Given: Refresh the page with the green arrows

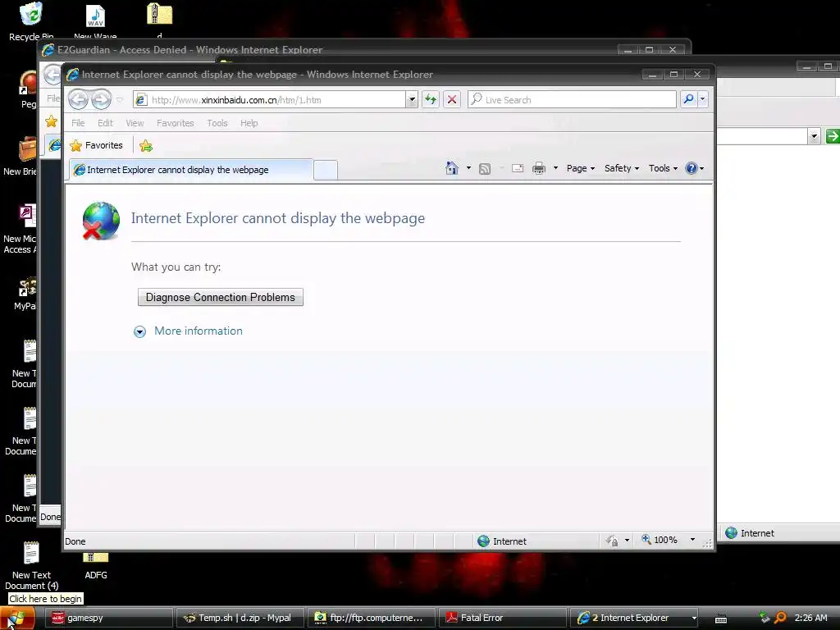Looking at the screenshot, I should (x=431, y=99).
